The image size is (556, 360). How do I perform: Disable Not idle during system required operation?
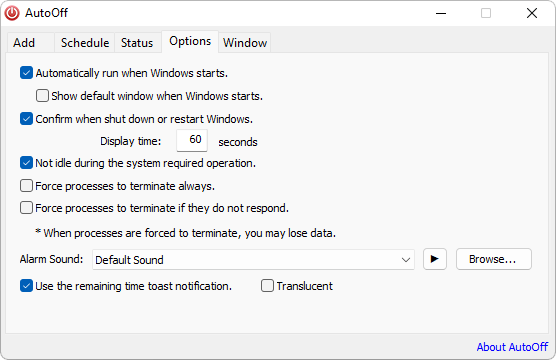tap(27, 163)
